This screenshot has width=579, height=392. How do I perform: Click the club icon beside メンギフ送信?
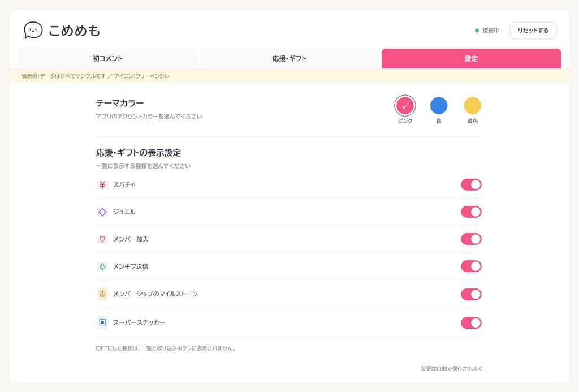(102, 266)
